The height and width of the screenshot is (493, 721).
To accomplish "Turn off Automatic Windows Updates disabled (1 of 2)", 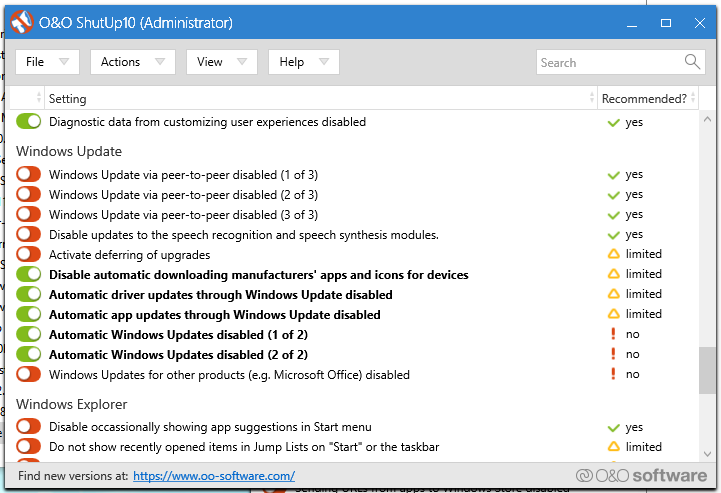I will click(x=29, y=334).
